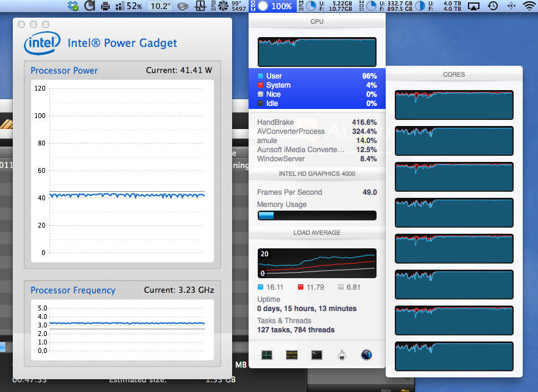
Task: Click the Load Average graph
Action: [x=317, y=263]
